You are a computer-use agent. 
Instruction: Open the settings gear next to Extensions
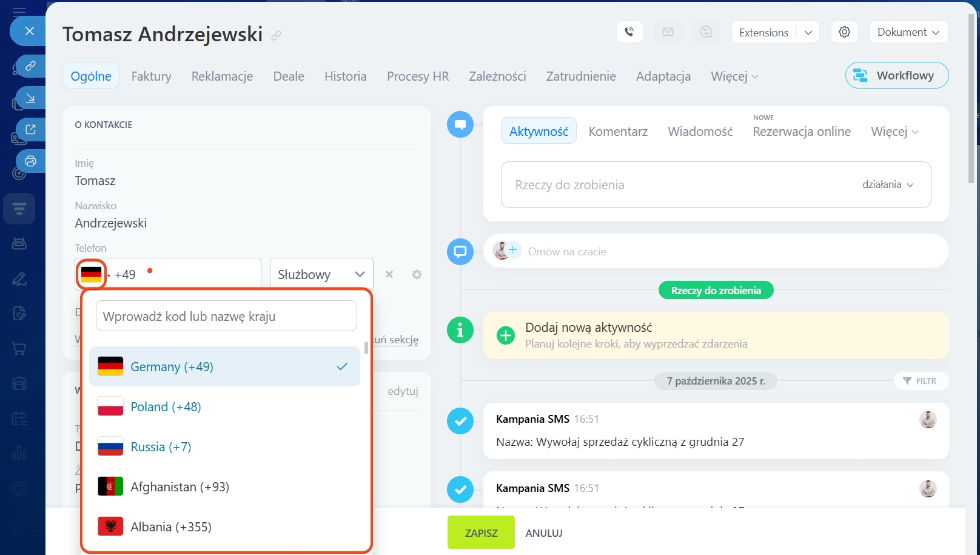click(844, 32)
